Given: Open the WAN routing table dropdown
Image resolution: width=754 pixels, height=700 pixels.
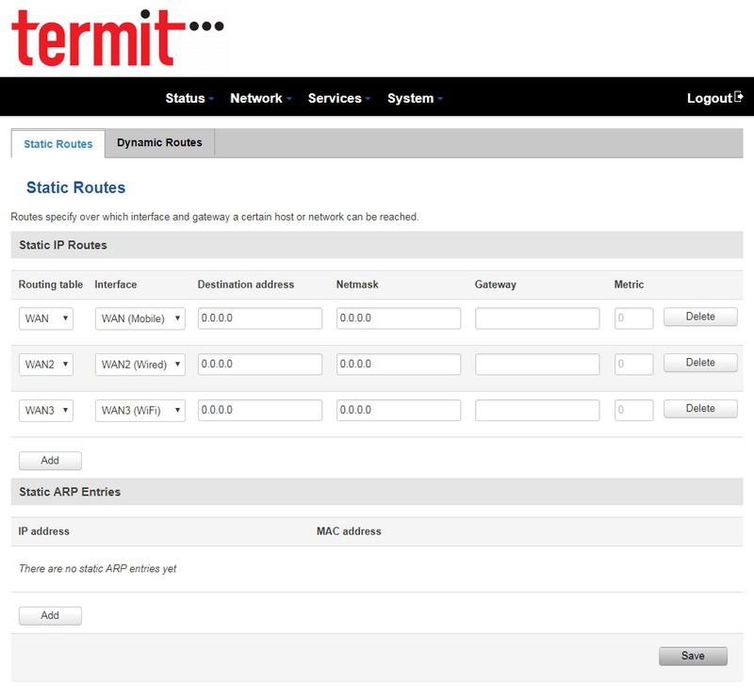Looking at the screenshot, I should coord(46,318).
